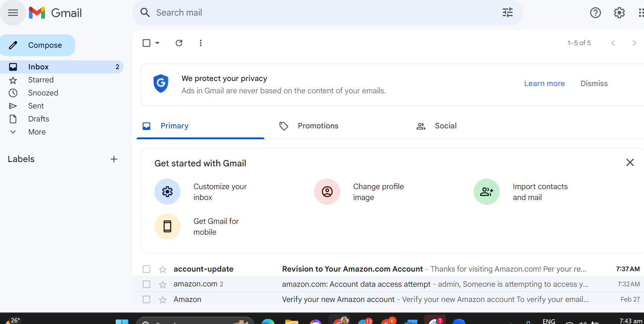Close the Get started with Gmail panel
The image size is (644, 324).
coord(630,162)
